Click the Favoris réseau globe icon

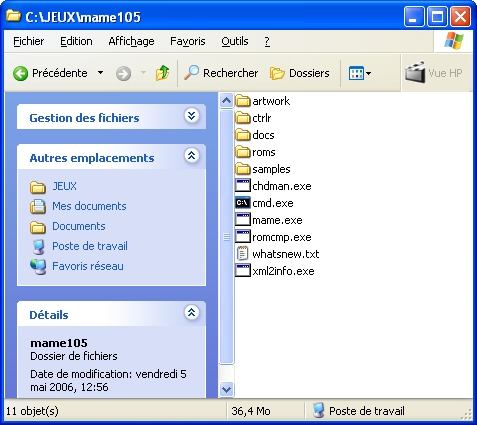pyautogui.click(x=38, y=267)
